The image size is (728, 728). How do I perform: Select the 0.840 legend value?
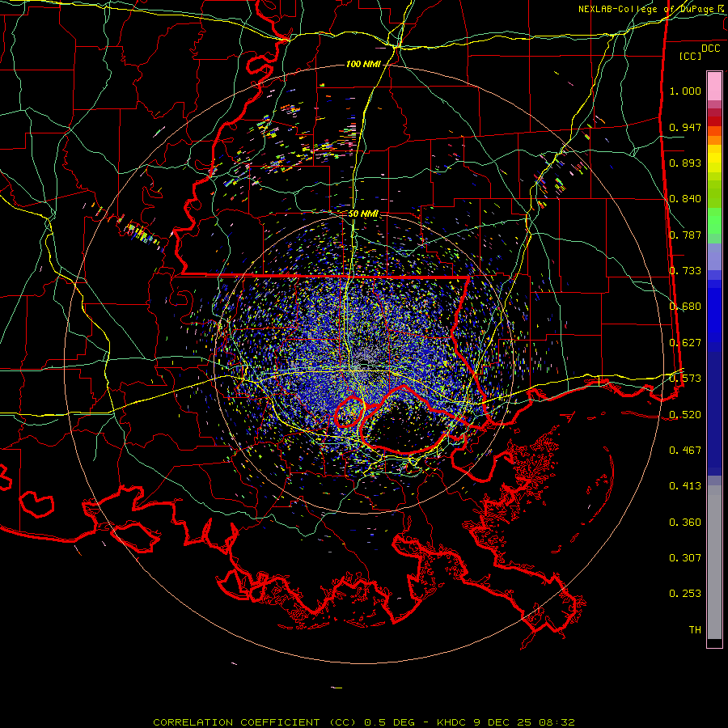pyautogui.click(x=685, y=199)
